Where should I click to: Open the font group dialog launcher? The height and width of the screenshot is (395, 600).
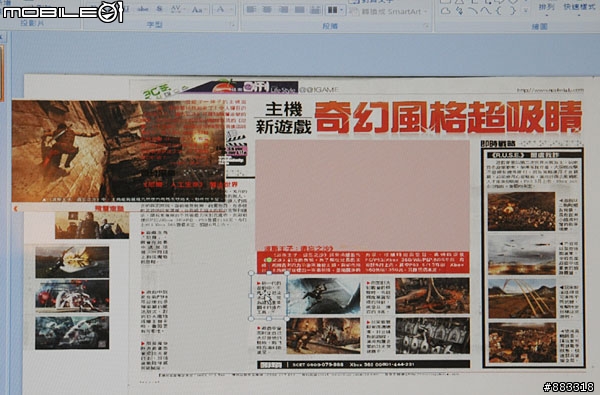232,25
